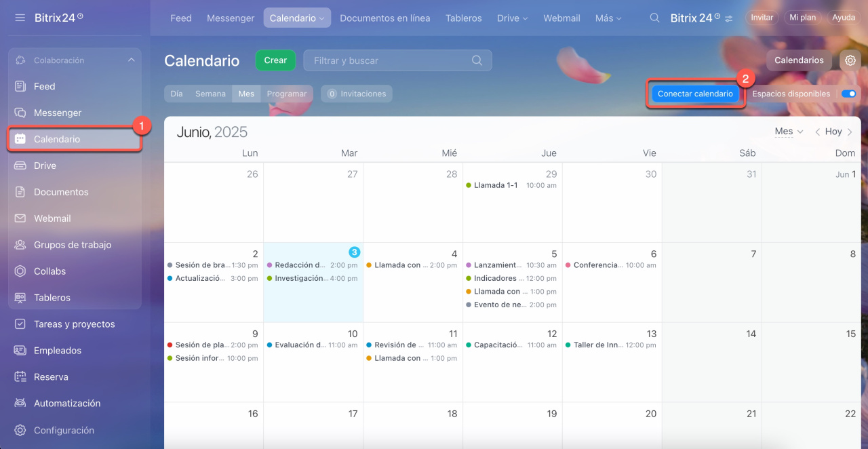
Task: Open calendar settings gear icon
Action: [x=850, y=60]
